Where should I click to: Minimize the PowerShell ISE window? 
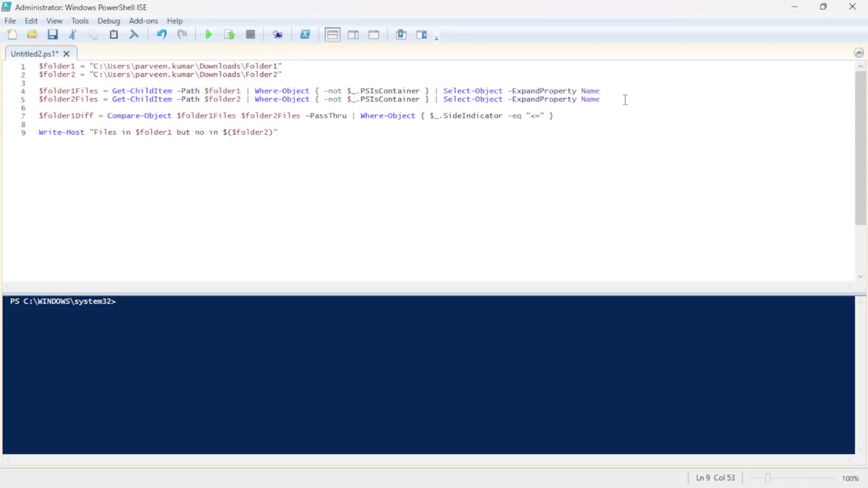coord(795,7)
